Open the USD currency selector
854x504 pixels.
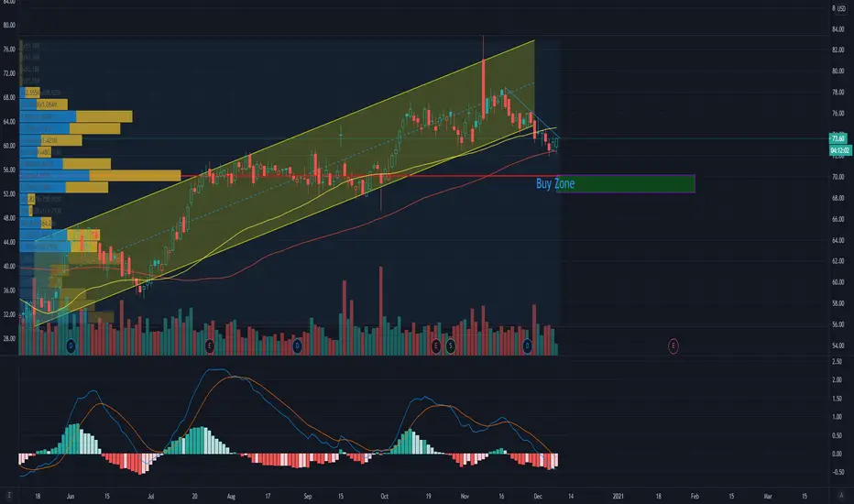click(x=840, y=9)
